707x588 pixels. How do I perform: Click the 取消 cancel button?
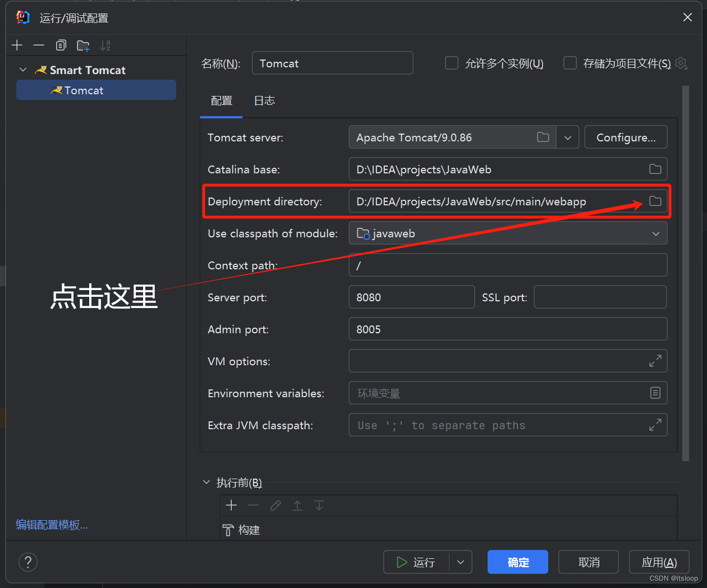coord(589,562)
